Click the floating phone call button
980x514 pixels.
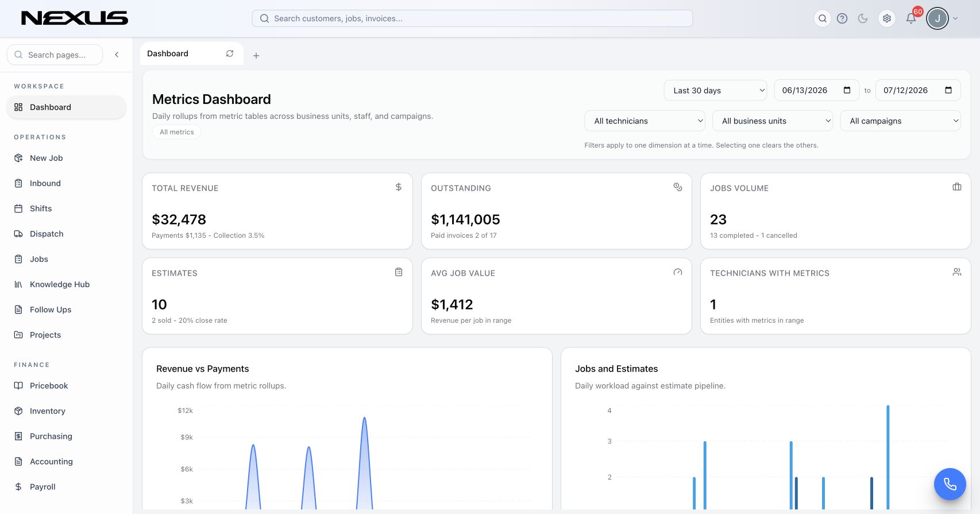[x=950, y=484]
